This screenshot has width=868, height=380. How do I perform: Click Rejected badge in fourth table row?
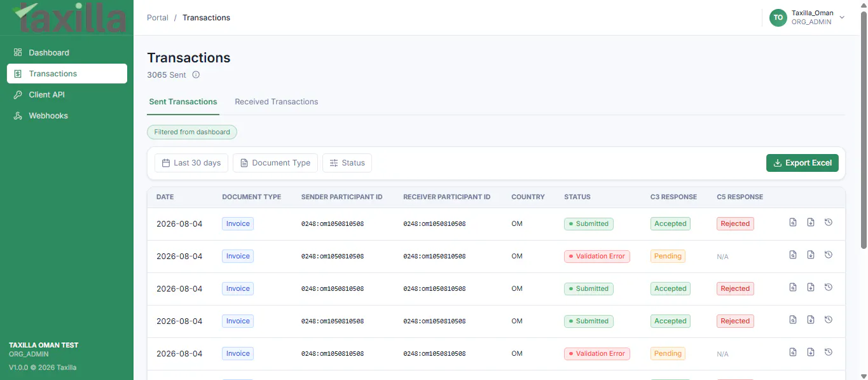tap(735, 321)
